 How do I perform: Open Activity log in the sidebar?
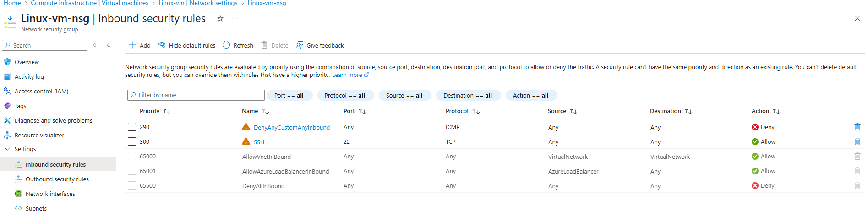pyautogui.click(x=29, y=76)
